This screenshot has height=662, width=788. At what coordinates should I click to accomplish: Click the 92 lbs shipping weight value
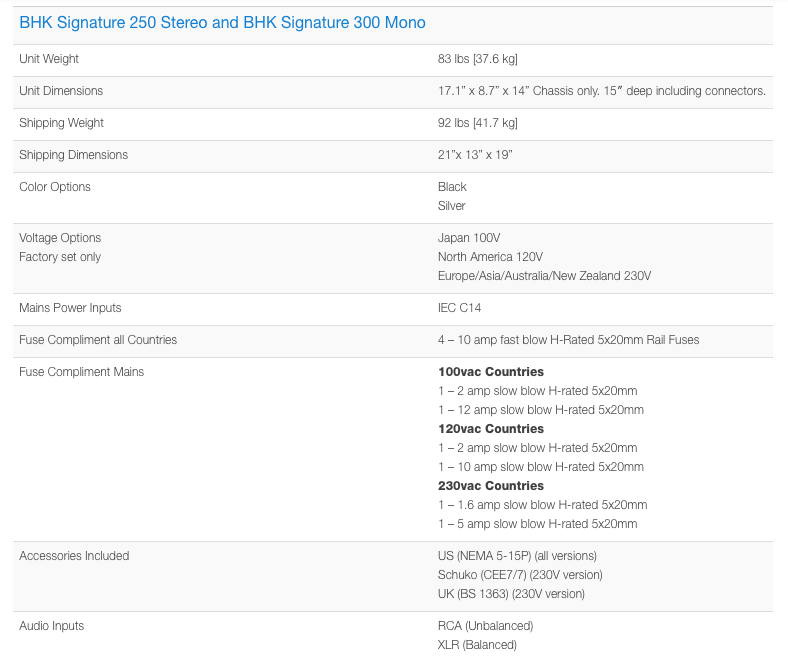[x=477, y=123]
